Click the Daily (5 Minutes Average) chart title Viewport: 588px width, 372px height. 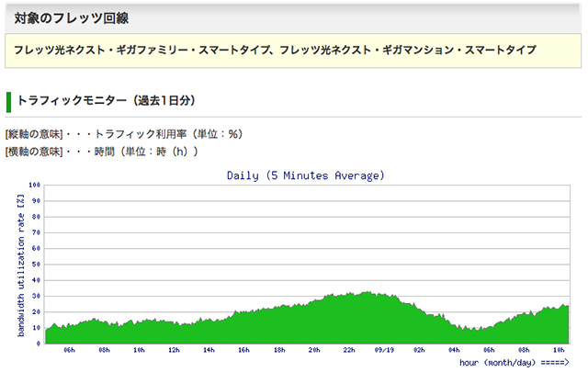[305, 175]
